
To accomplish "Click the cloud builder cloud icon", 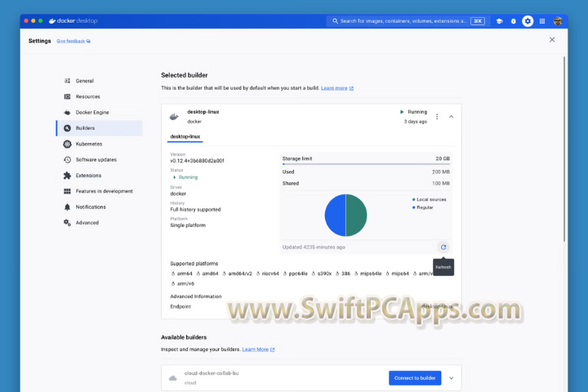I will (173, 378).
